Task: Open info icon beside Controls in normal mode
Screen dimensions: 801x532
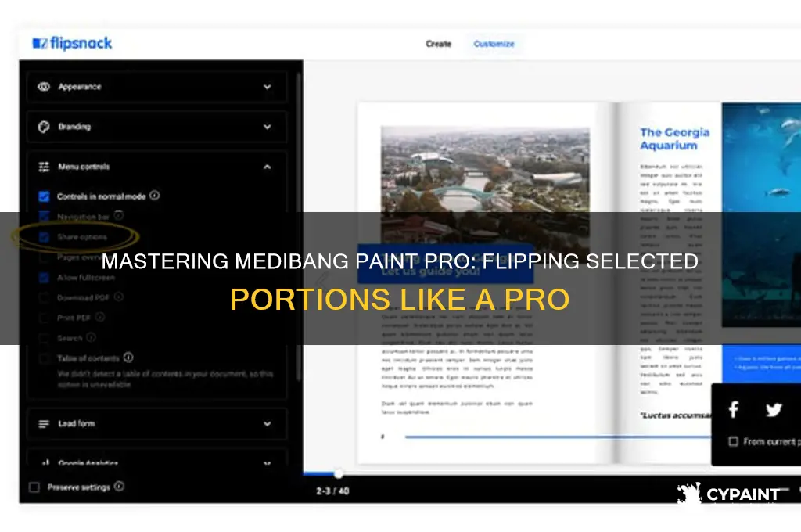Action: click(x=155, y=196)
